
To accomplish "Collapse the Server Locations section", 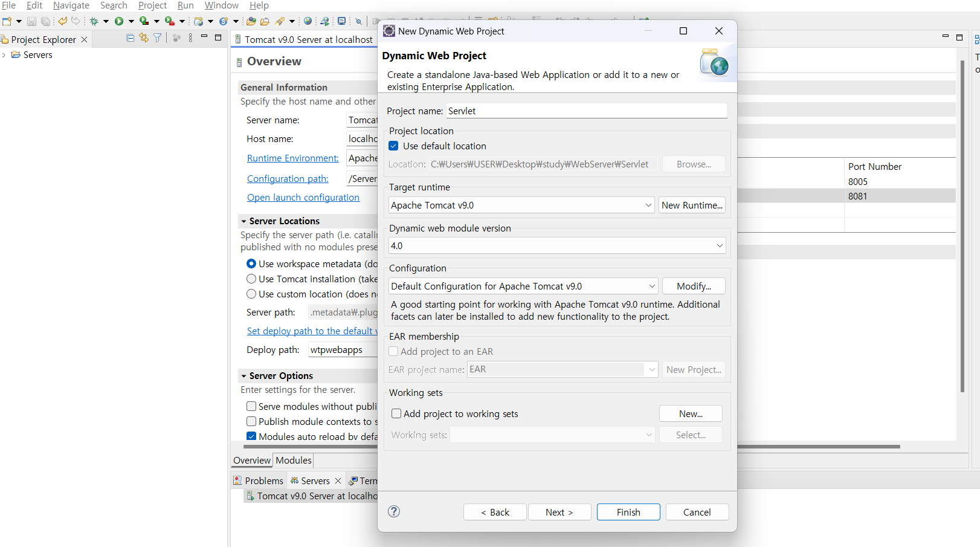I will [243, 221].
